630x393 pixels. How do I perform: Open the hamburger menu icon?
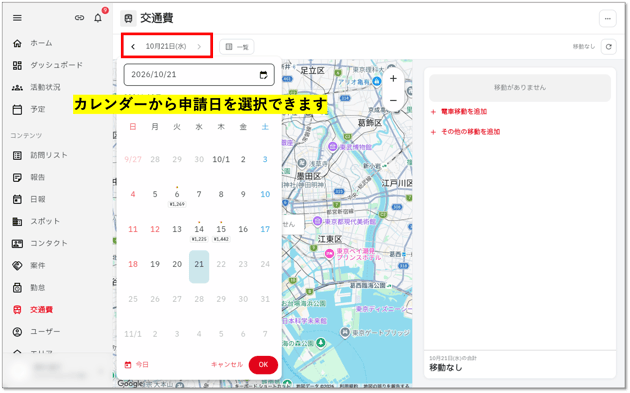[17, 18]
